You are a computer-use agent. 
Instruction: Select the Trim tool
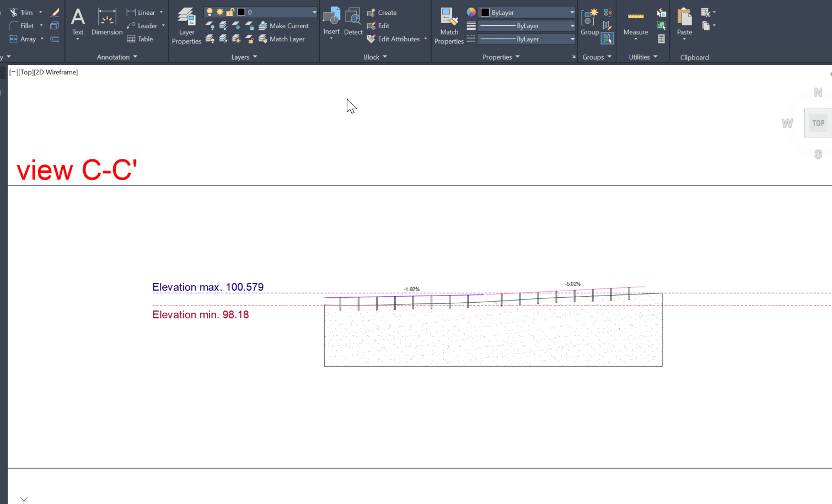[22, 12]
